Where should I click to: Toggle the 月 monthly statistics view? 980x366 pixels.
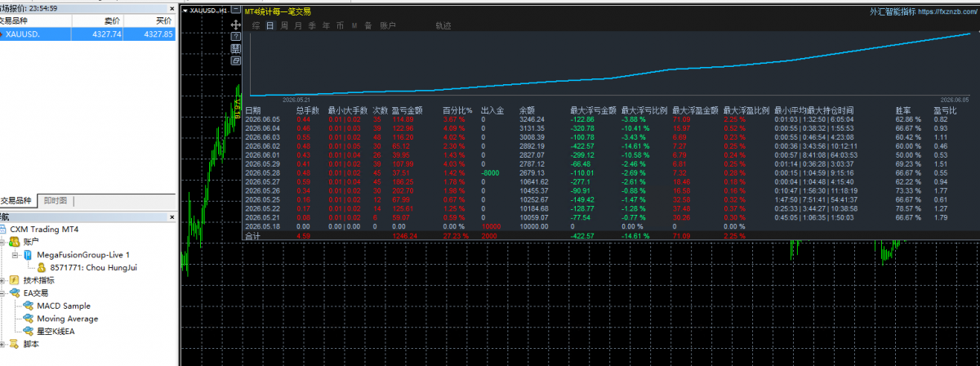click(298, 25)
